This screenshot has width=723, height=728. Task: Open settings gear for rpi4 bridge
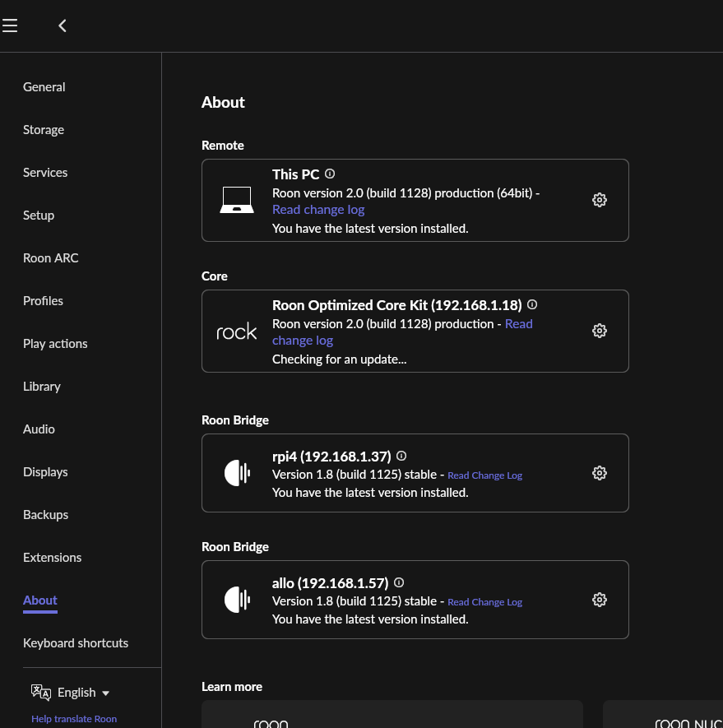599,473
